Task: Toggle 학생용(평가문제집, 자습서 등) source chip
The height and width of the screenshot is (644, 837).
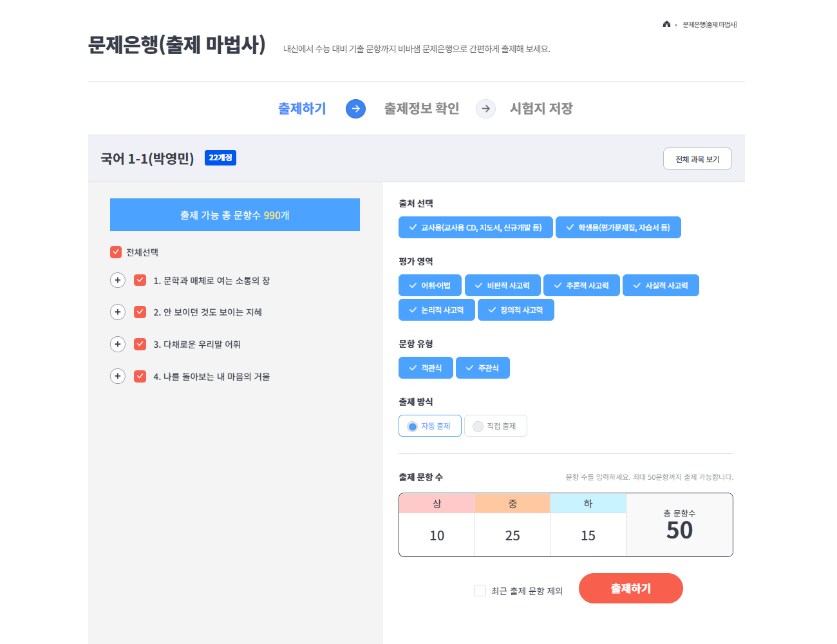Action: tap(618, 227)
